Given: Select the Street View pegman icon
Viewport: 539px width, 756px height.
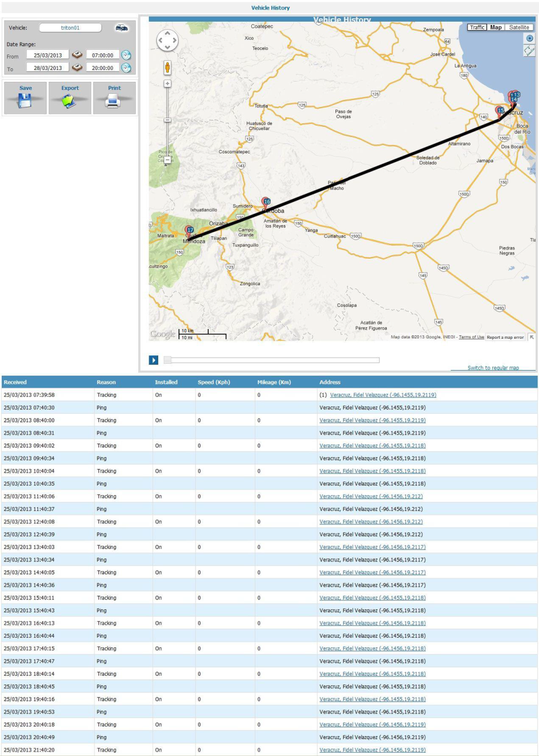Looking at the screenshot, I should [167, 68].
